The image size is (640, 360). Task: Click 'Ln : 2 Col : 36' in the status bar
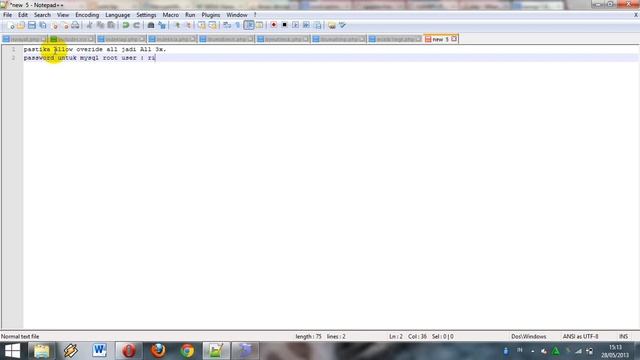tap(408, 336)
